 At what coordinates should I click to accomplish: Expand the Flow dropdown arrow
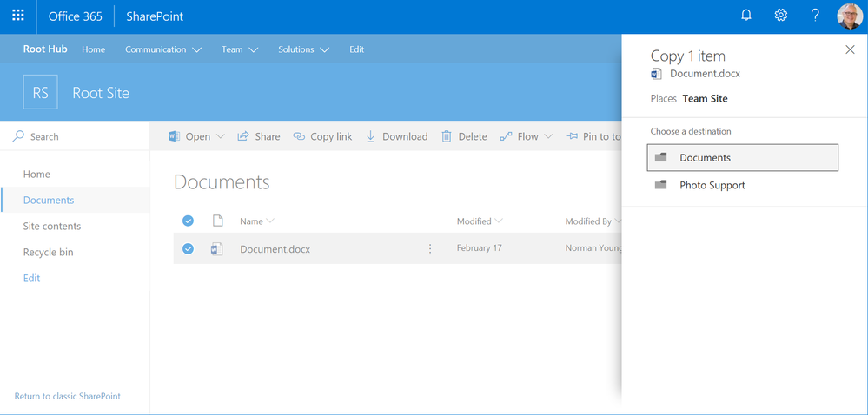pyautogui.click(x=548, y=136)
